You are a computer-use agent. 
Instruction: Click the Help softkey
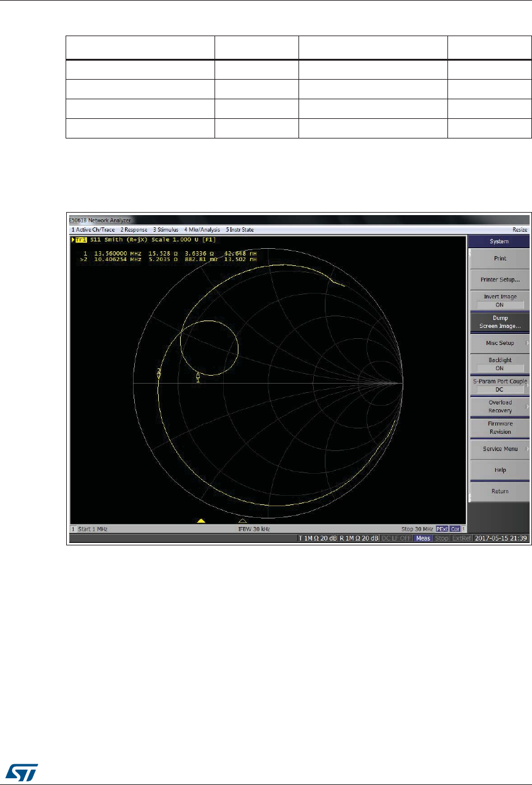click(x=500, y=470)
